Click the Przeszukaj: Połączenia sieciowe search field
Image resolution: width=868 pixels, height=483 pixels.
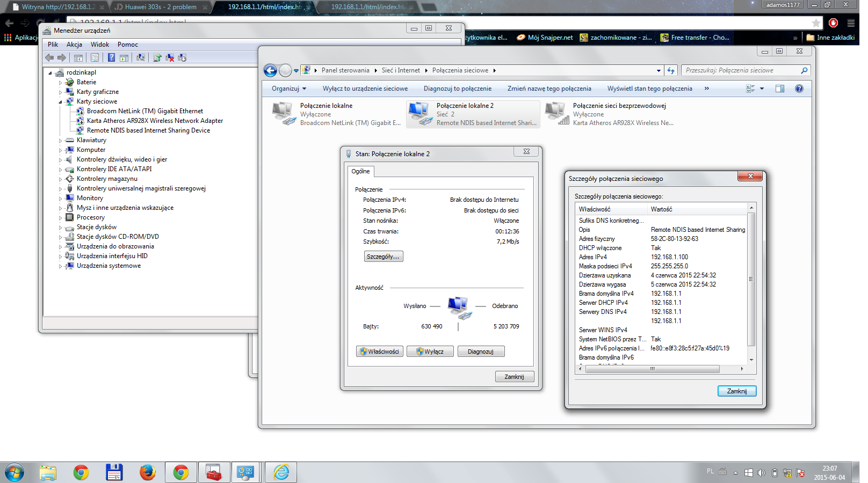pos(741,70)
